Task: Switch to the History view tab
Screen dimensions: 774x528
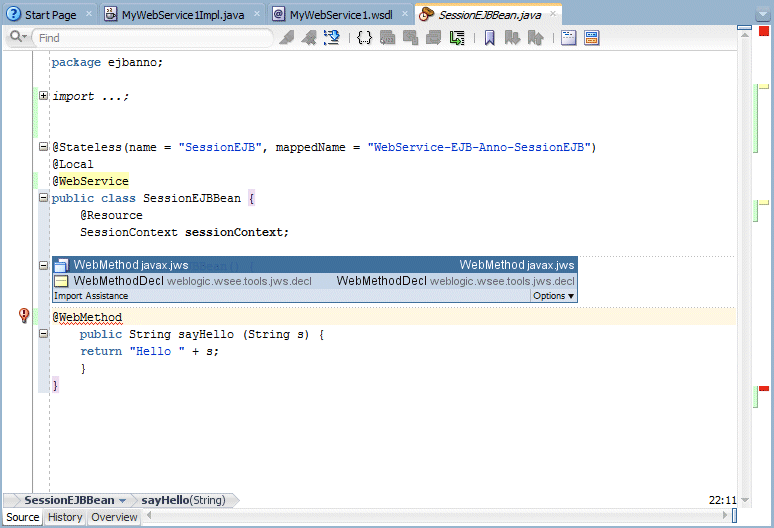Action: point(65,517)
